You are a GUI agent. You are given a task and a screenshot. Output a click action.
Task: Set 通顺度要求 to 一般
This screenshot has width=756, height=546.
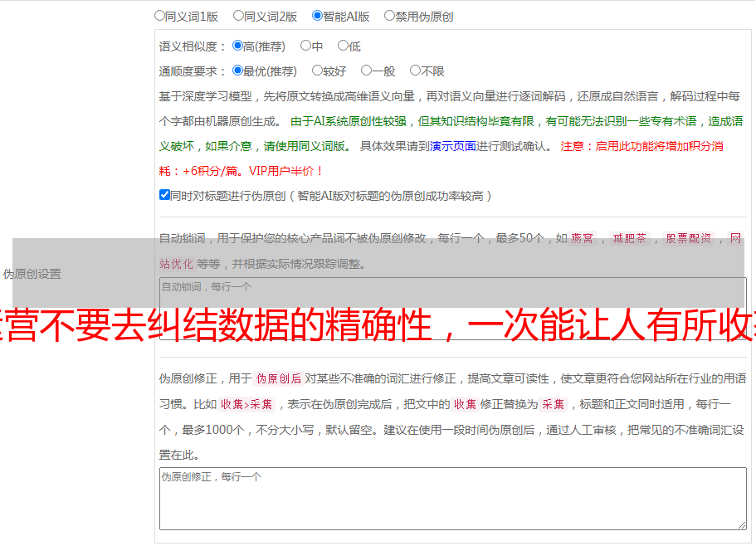366,71
